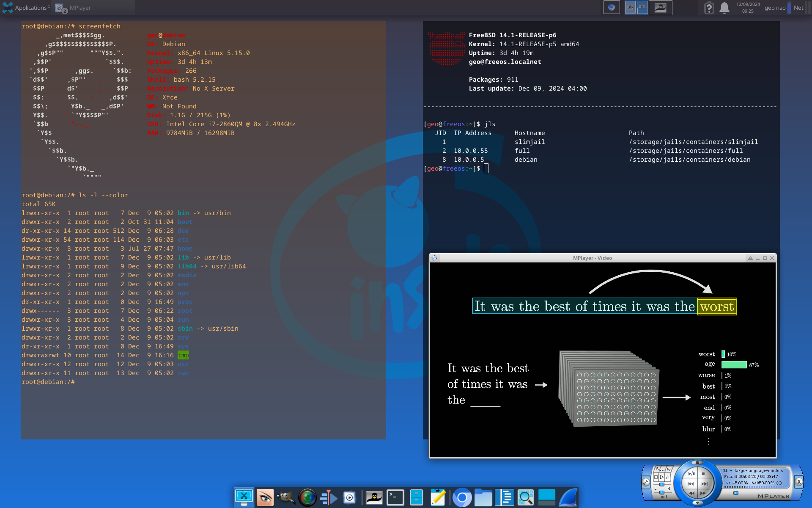Click '/storage/jails/containers/slimjail' path text

point(693,142)
